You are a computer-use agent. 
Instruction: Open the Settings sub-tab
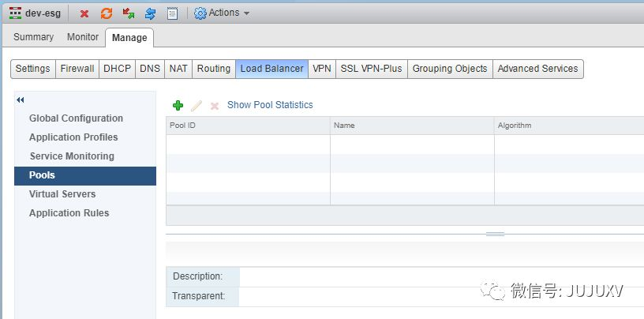[x=33, y=69]
